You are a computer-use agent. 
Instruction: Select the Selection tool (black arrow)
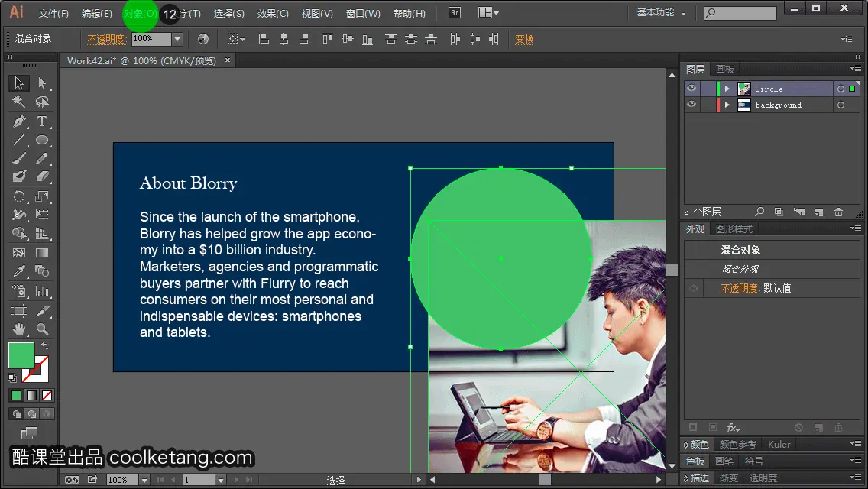(x=19, y=83)
